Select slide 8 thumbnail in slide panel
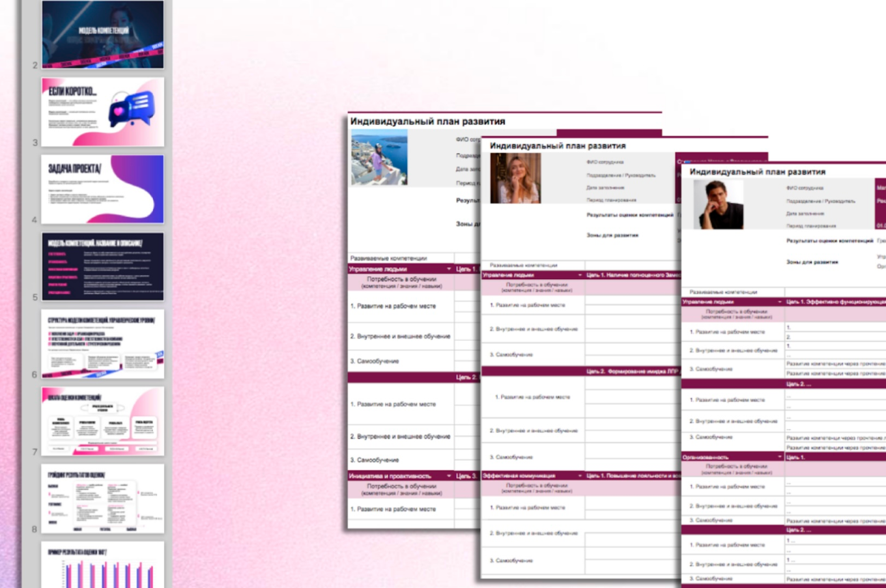The image size is (886, 588). pyautogui.click(x=102, y=498)
